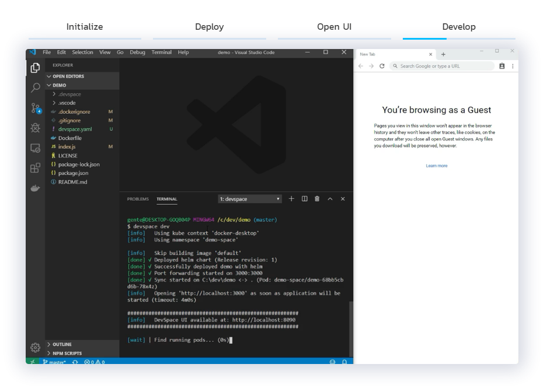Open the Debug view bug icon
The height and width of the screenshot is (392, 547).
point(35,128)
